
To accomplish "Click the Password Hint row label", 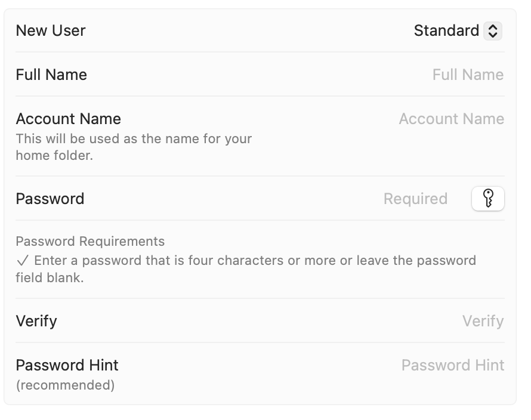I will coord(67,365).
